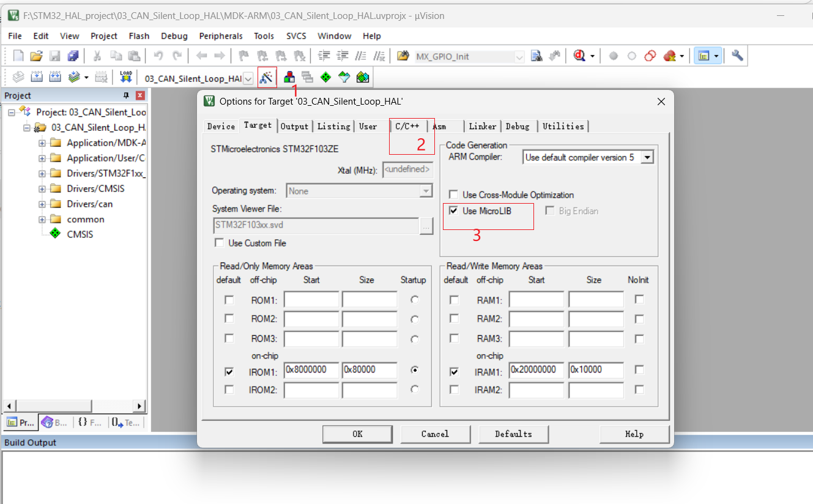Click the Window layout view icon
The height and width of the screenshot is (504, 813).
click(703, 56)
